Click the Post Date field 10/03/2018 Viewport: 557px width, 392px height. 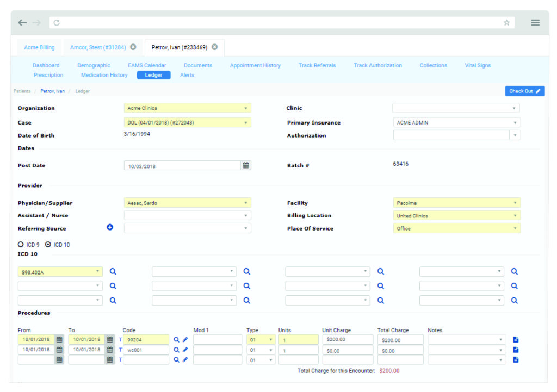(x=182, y=166)
